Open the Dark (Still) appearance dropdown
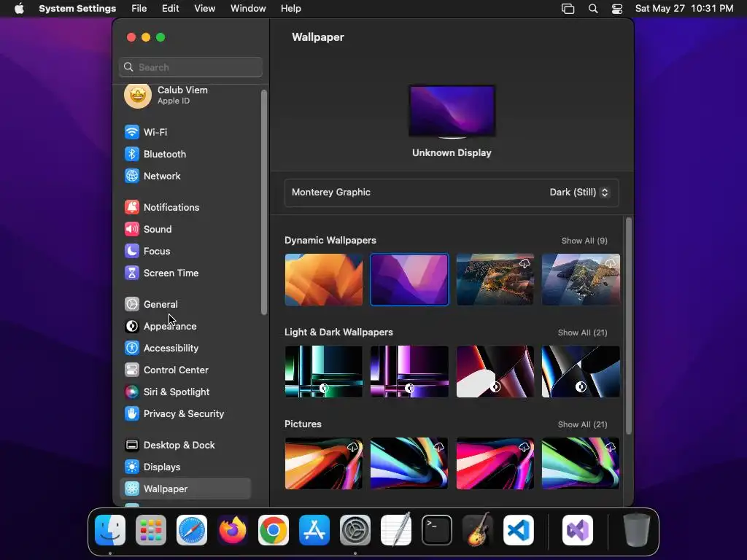The image size is (747, 560). 578,192
